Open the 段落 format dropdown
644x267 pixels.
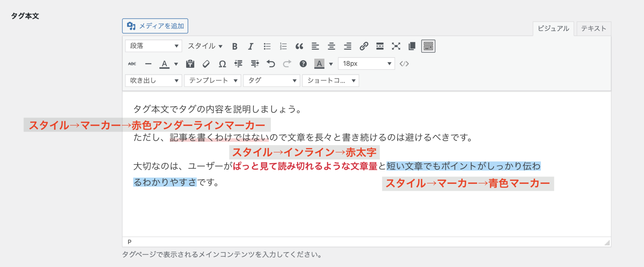pyautogui.click(x=154, y=46)
